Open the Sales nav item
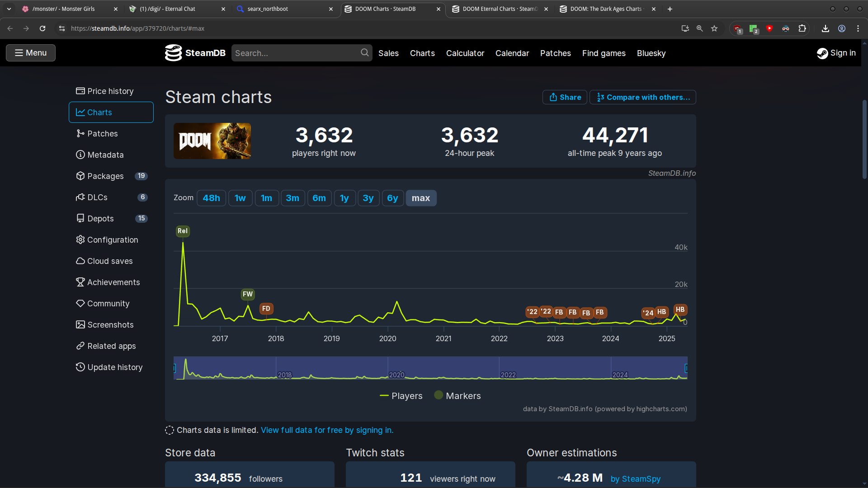This screenshot has height=488, width=868. point(388,53)
